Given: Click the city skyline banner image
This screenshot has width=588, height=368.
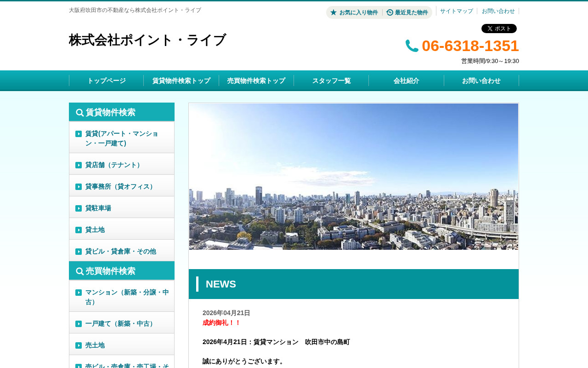Looking at the screenshot, I should pos(354,177).
